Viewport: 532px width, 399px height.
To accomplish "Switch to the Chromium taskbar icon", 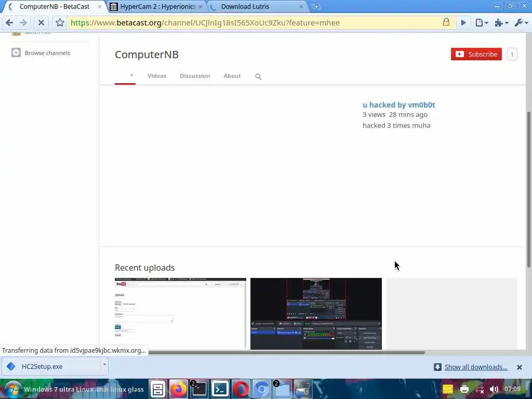I will coord(262,389).
